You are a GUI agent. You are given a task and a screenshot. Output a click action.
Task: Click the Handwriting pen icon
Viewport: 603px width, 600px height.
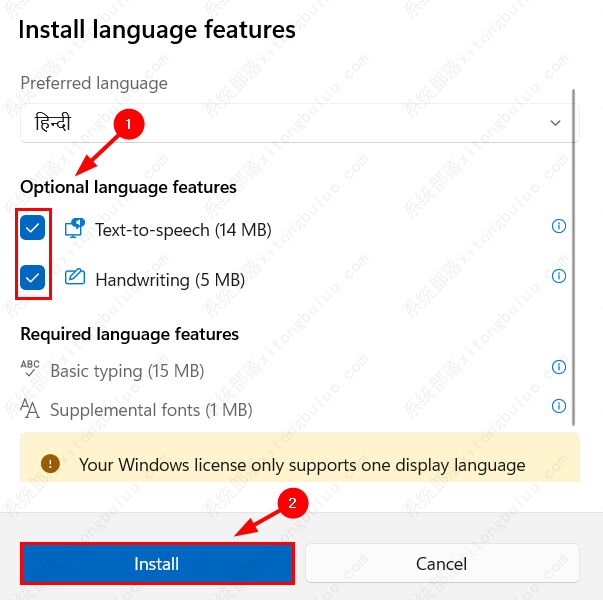click(x=75, y=277)
